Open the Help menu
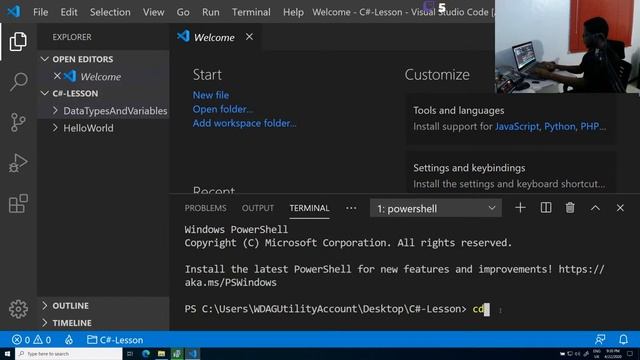Image resolution: width=640 pixels, height=360 pixels. pyautogui.click(x=293, y=12)
